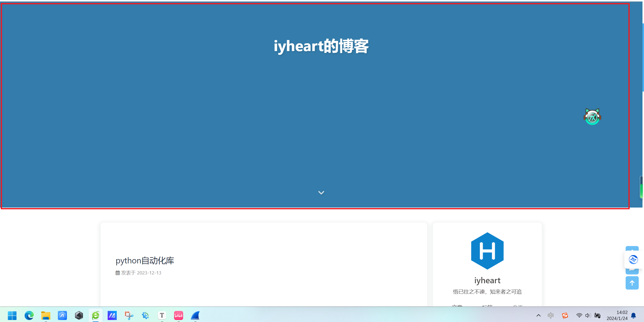
Task: Click the iyheart的博客 site title
Action: point(321,46)
